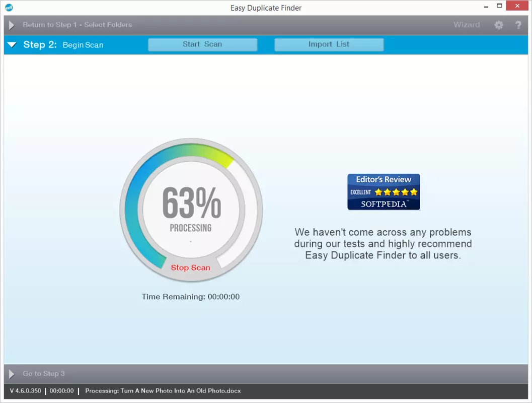532x403 pixels.
Task: Click the Processing file name in status bar
Action: pyautogui.click(x=163, y=391)
